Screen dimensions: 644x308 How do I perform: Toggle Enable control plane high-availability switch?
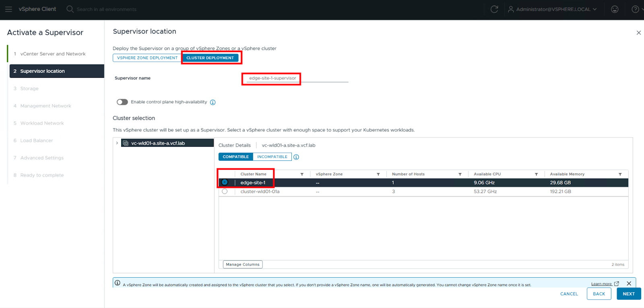coord(122,102)
